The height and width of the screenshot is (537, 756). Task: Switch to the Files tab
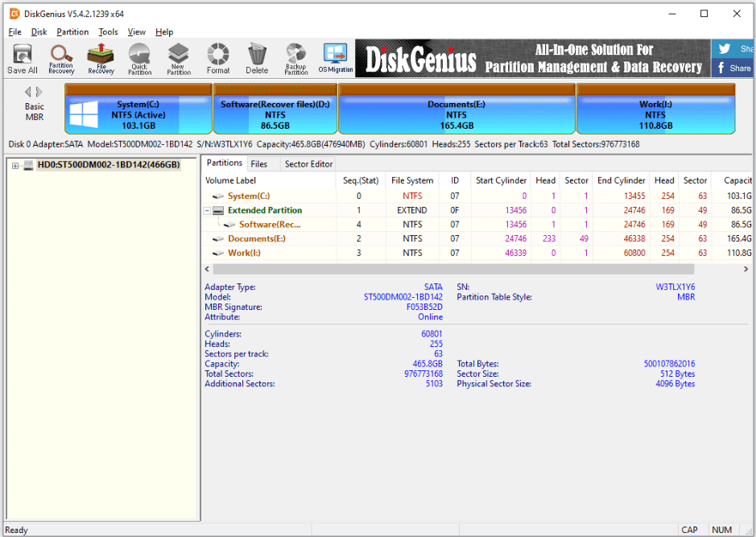259,164
